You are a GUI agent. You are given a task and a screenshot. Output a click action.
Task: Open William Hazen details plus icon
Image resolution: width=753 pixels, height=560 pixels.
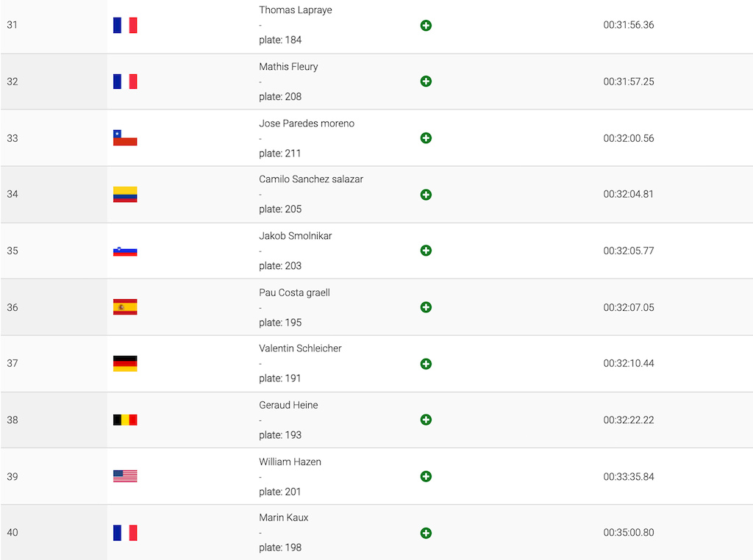click(x=426, y=476)
